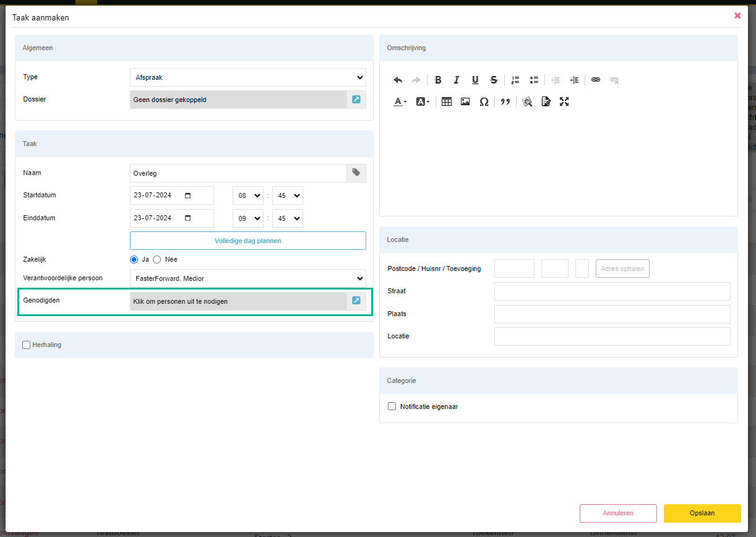Insert a special character (omega)
Screen dimensions: 756x537
click(x=484, y=101)
